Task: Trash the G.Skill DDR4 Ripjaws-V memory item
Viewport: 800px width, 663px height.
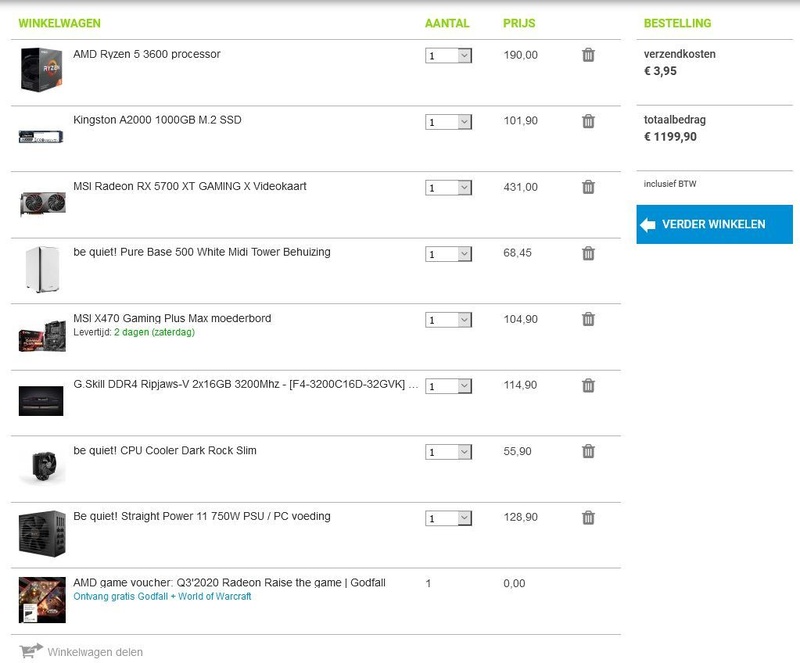Action: tap(588, 385)
